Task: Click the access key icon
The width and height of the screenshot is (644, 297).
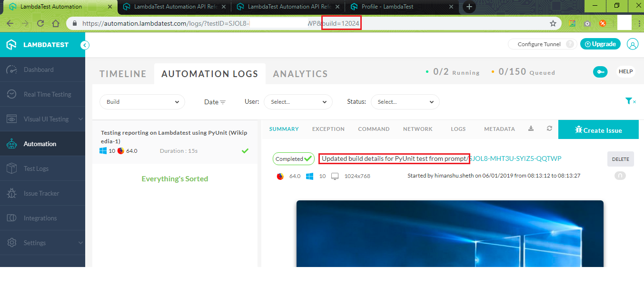Action: click(600, 72)
